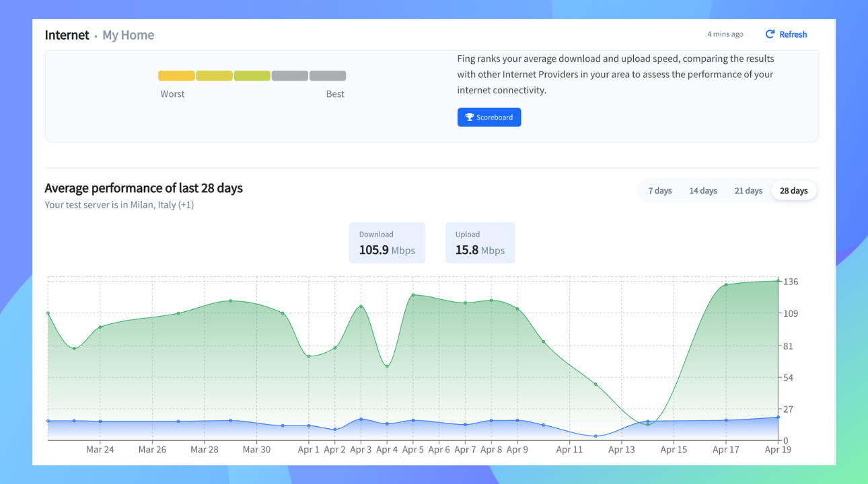This screenshot has height=484, width=868.
Task: Click the Refresh circular arrow icon
Action: (x=770, y=34)
